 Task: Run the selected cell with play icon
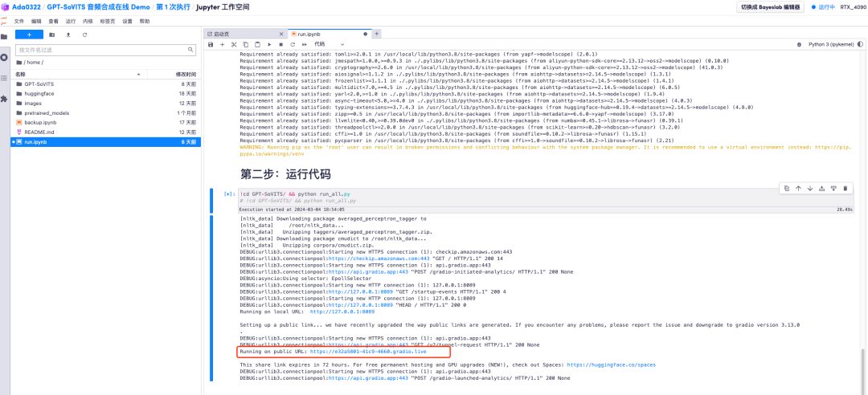tap(269, 44)
